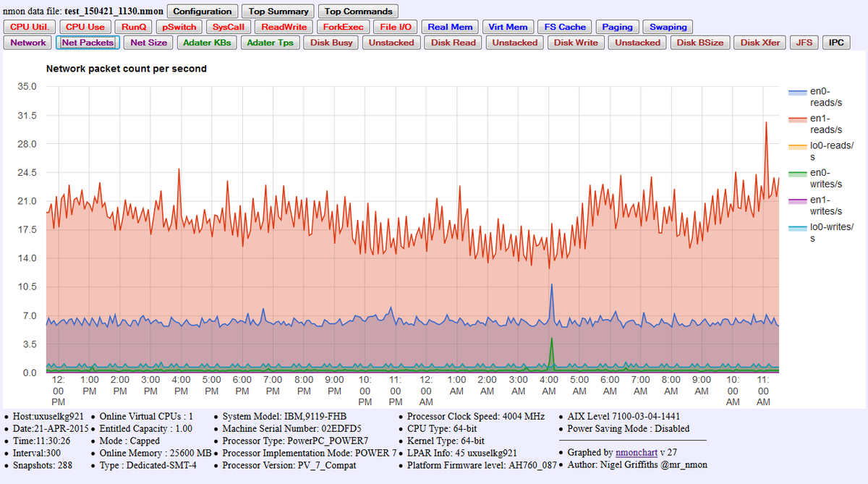Open the Disk Xfer chart
The height and width of the screenshot is (484, 868).
point(760,43)
